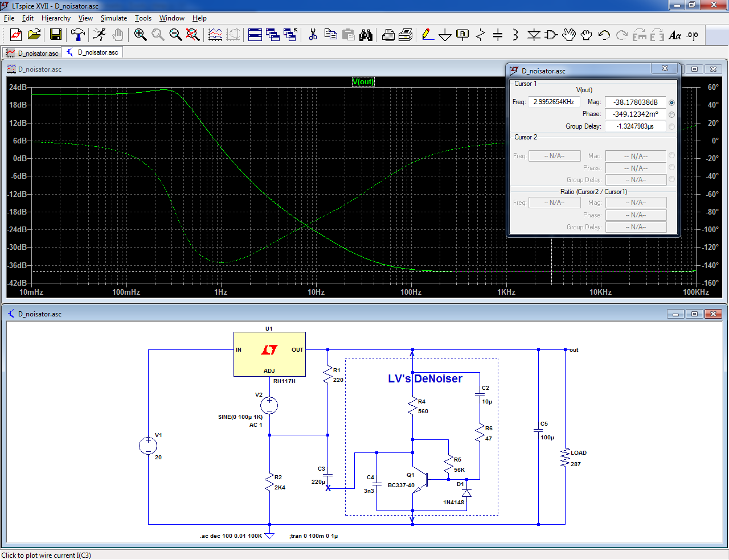
Task: Click the V(out) trace label in plot
Action: [x=363, y=81]
